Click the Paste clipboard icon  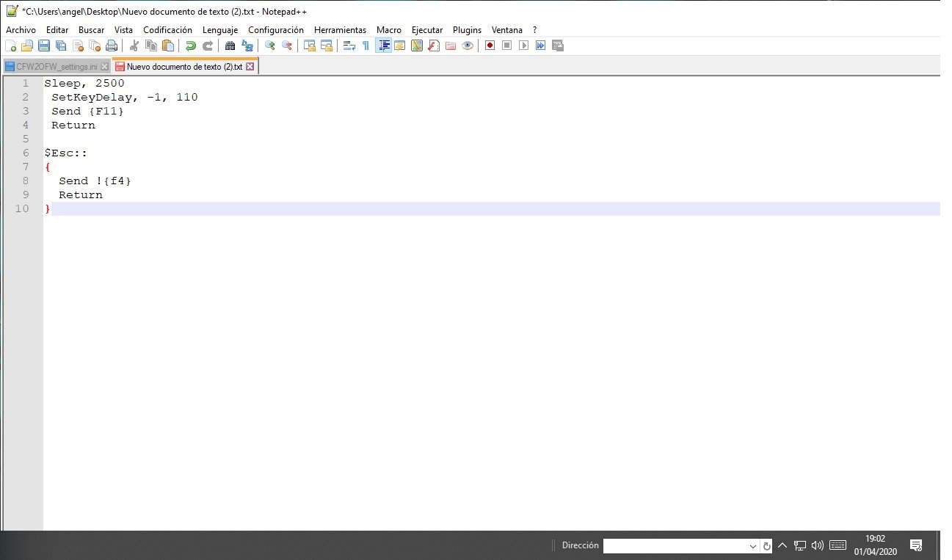click(168, 46)
